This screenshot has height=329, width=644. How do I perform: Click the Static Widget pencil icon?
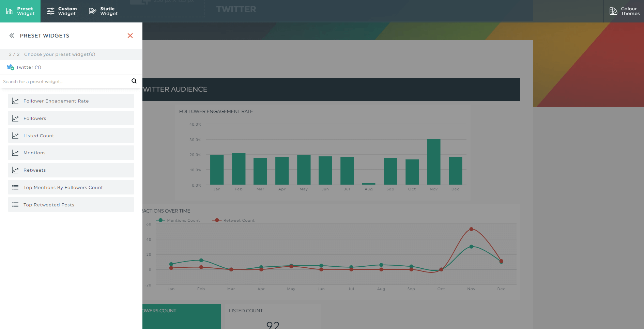pos(92,11)
